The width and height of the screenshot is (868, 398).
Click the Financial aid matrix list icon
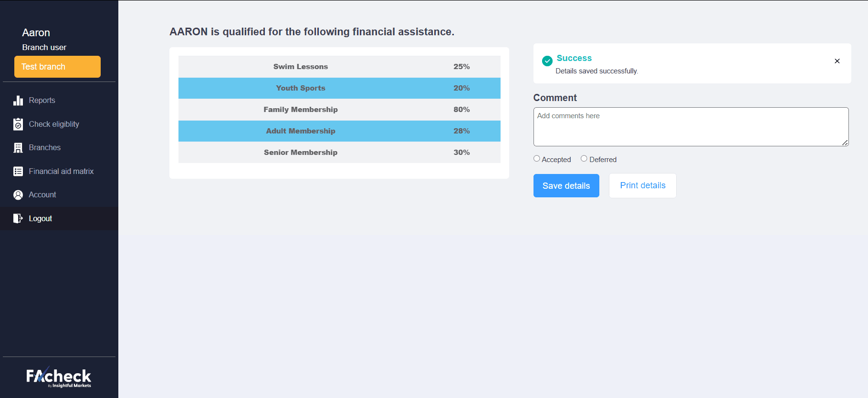[x=18, y=172]
